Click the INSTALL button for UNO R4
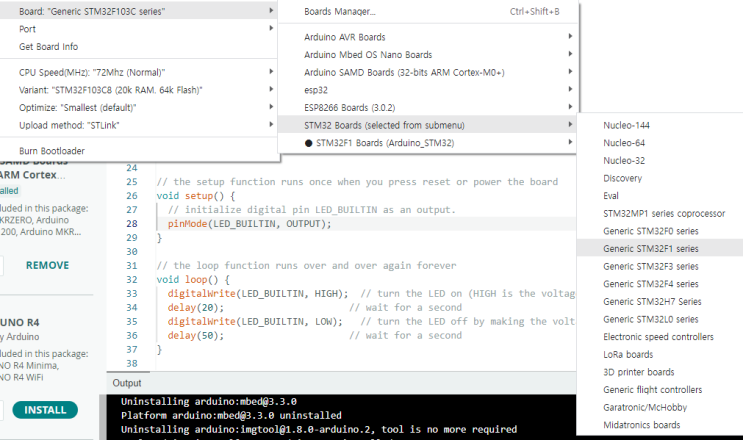 (x=45, y=410)
